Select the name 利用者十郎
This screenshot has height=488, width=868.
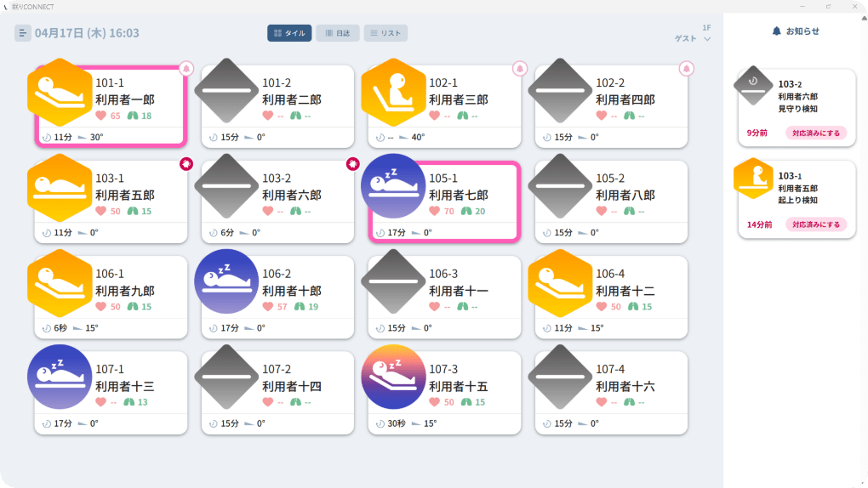[x=292, y=291]
